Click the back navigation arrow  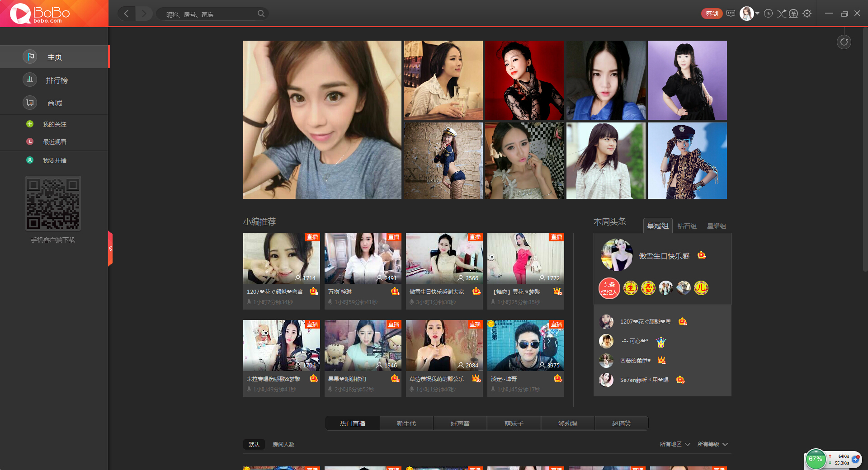[x=127, y=14]
